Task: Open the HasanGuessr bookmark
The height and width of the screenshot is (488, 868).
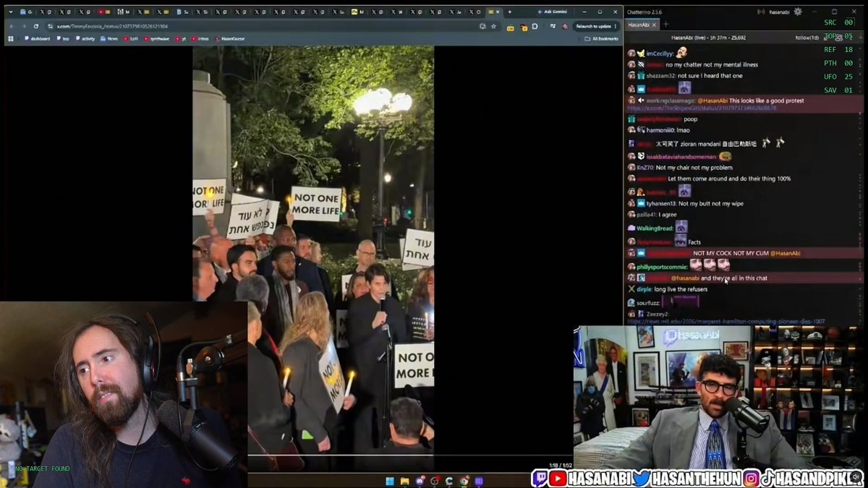Action: (229, 38)
